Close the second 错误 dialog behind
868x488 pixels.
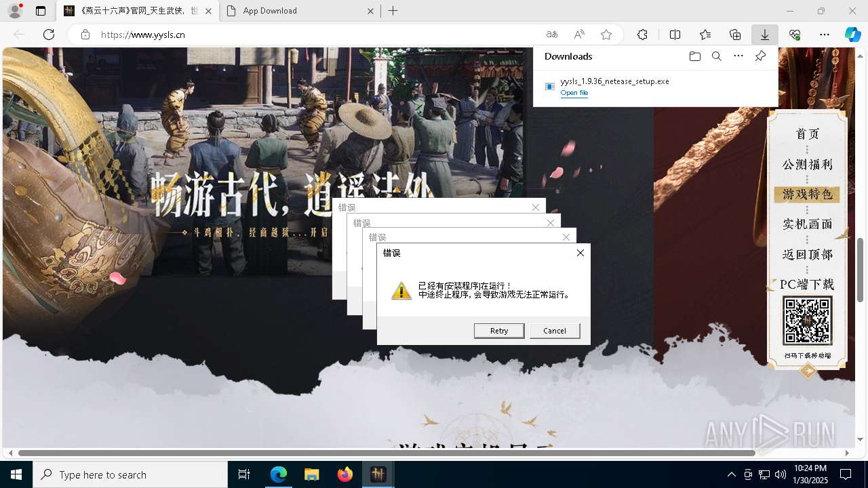click(566, 237)
